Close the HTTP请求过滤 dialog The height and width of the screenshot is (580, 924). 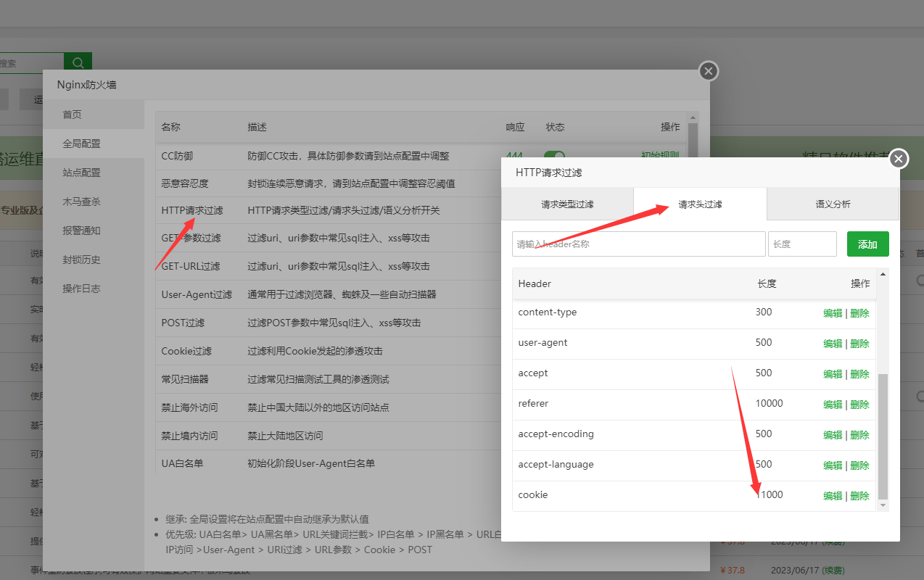coord(899,159)
